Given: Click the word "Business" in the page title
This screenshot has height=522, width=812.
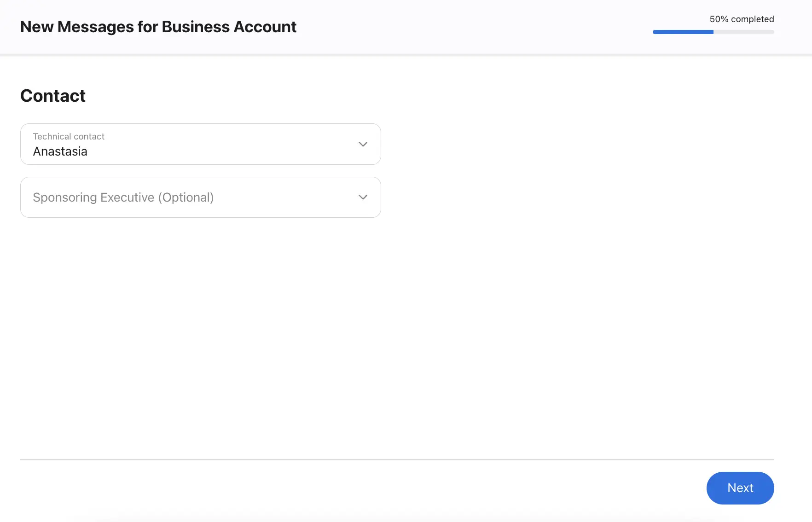Looking at the screenshot, I should click(x=196, y=27).
